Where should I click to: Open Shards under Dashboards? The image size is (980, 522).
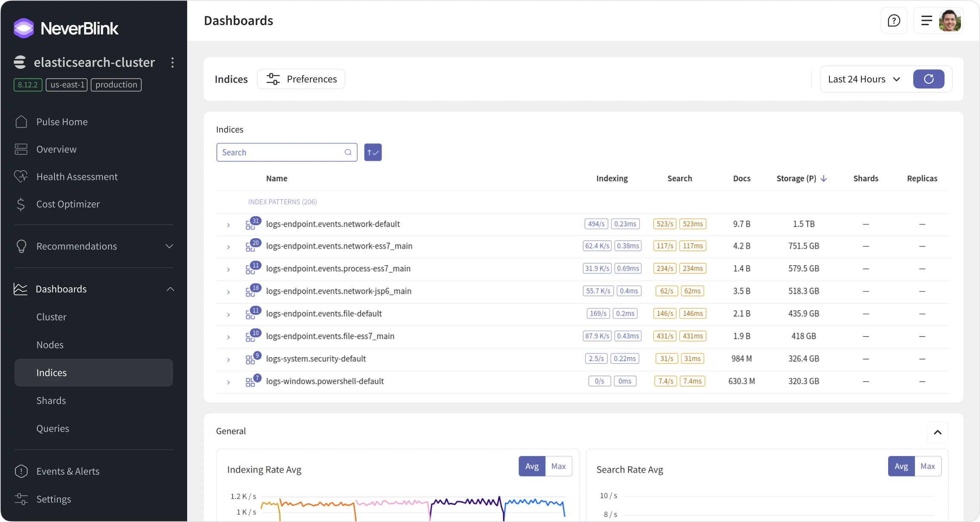tap(51, 400)
